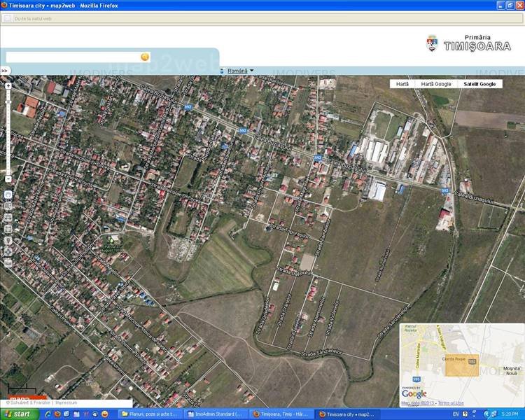This screenshot has width=525, height=420.
Task: Expand the collapsed side panel arrow
Action: coord(4,71)
